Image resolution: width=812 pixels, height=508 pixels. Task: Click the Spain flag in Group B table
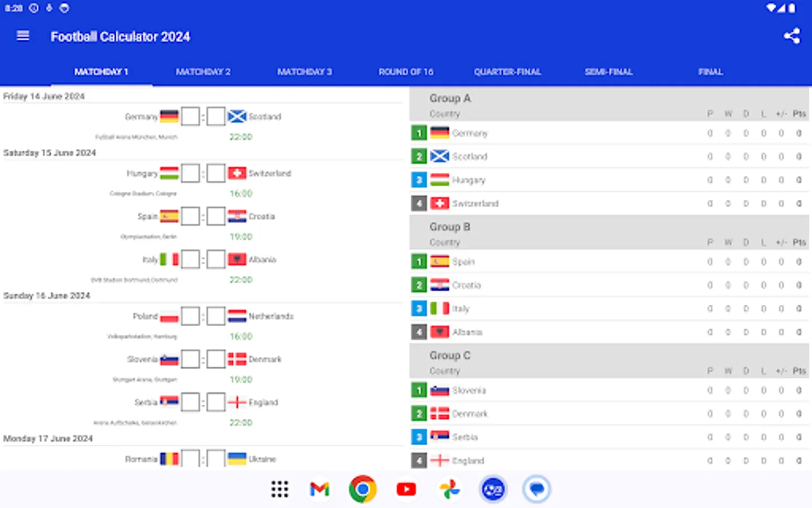[439, 261]
